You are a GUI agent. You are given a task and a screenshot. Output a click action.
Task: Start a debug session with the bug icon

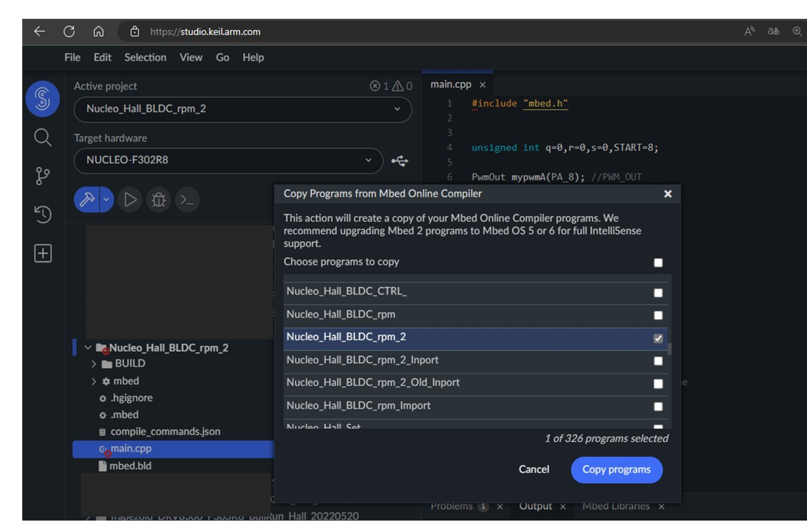pos(158,200)
